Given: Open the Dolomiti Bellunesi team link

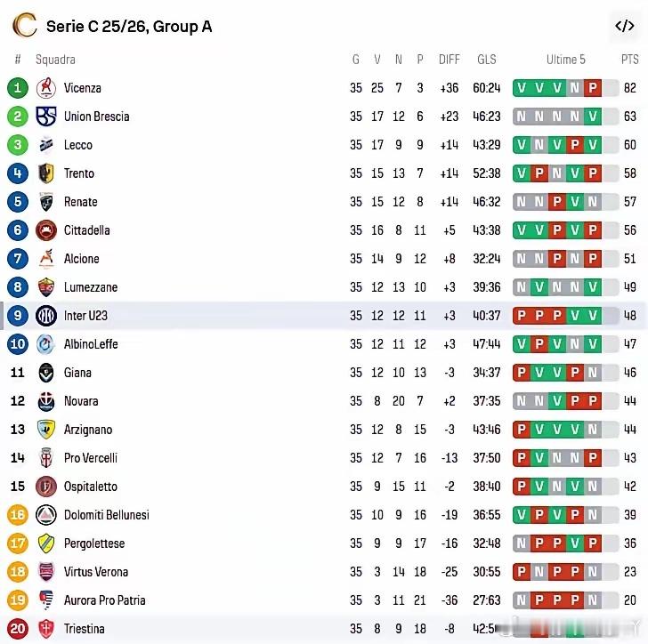Looking at the screenshot, I should 107,515.
